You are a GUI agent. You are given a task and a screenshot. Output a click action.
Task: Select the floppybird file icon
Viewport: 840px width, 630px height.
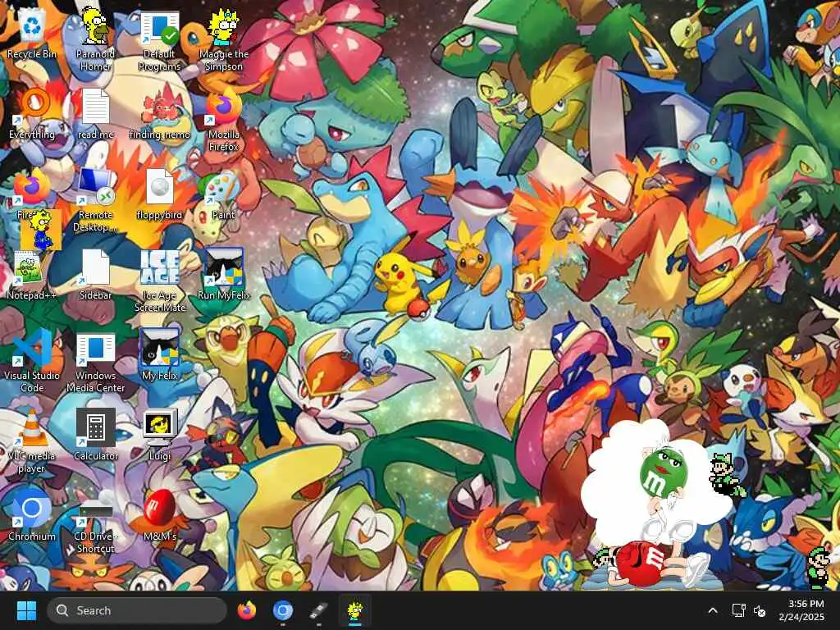coord(159,194)
